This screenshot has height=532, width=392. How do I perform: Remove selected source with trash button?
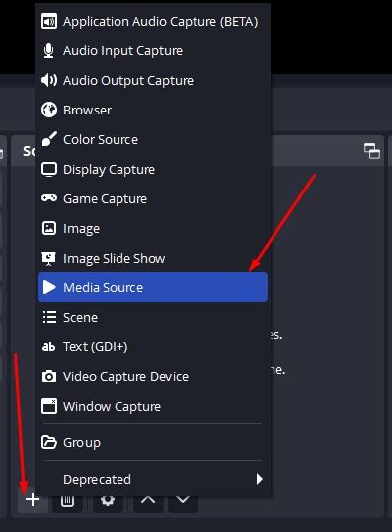point(67,501)
